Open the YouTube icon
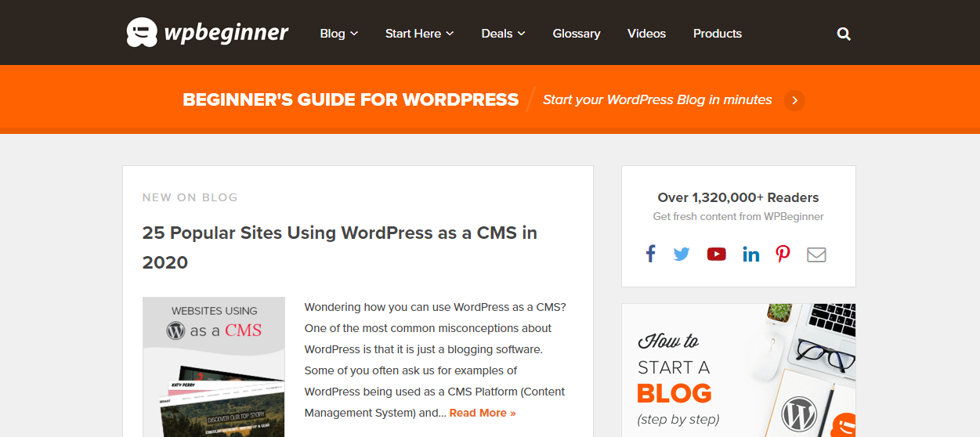 (x=716, y=255)
